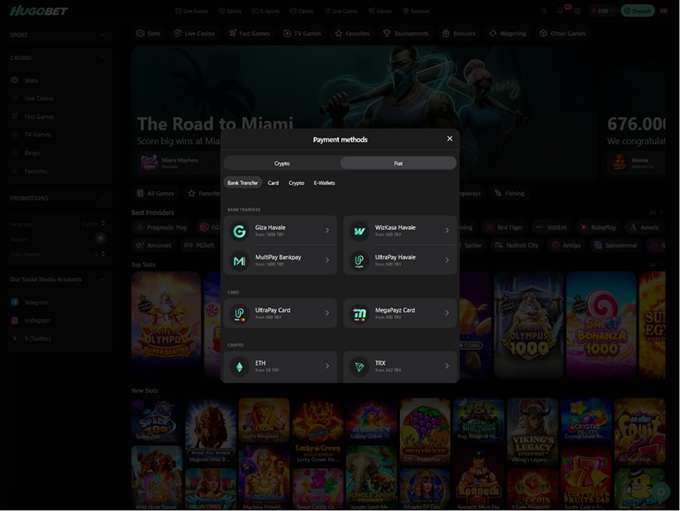Select the Bank Transfer filter chip
This screenshot has width=680, height=511.
(x=243, y=183)
